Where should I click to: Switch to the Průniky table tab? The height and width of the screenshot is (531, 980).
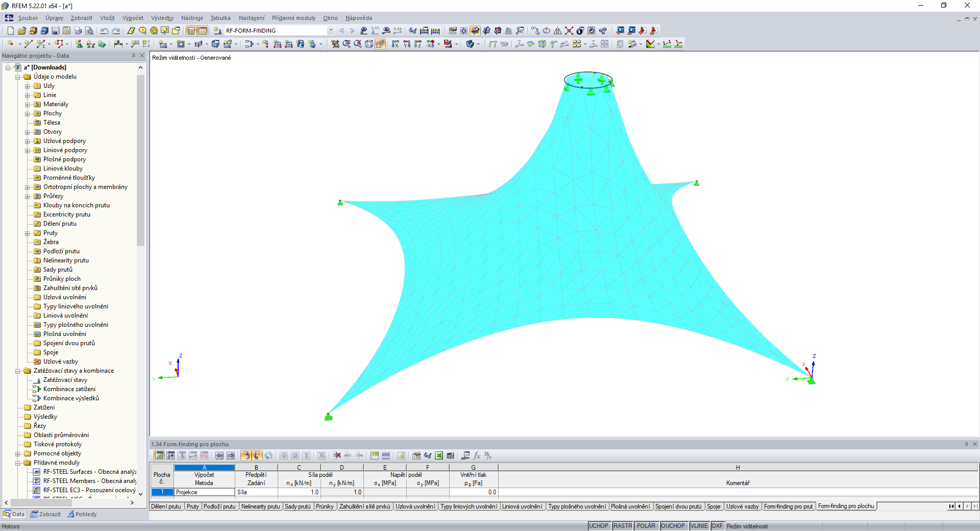(325, 506)
